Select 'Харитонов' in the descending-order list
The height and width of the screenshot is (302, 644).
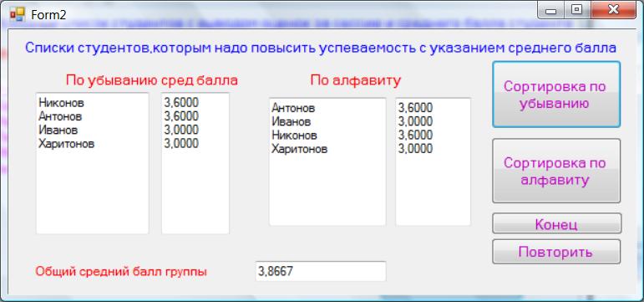[x=67, y=144]
